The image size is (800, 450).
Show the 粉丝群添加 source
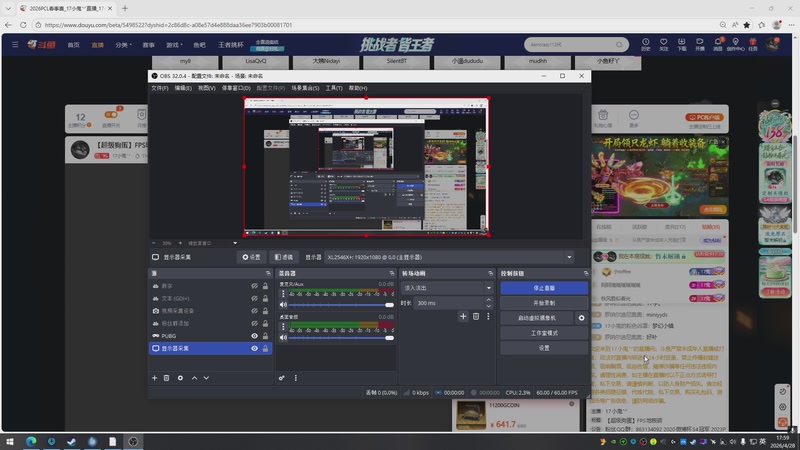point(254,323)
